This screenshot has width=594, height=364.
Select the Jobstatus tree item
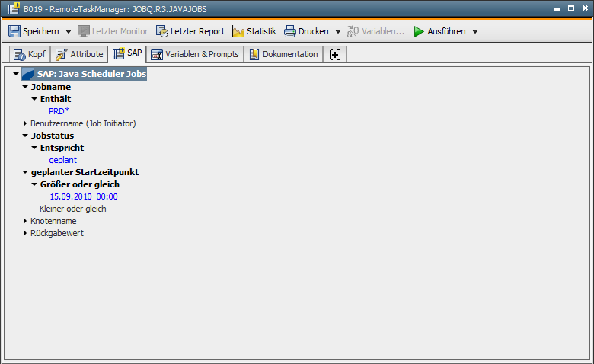pos(53,136)
